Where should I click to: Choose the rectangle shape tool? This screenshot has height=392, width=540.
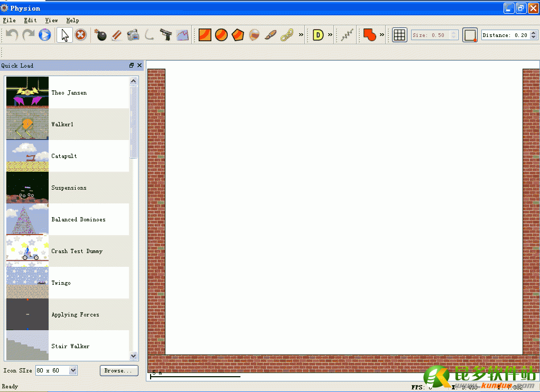pyautogui.click(x=205, y=35)
